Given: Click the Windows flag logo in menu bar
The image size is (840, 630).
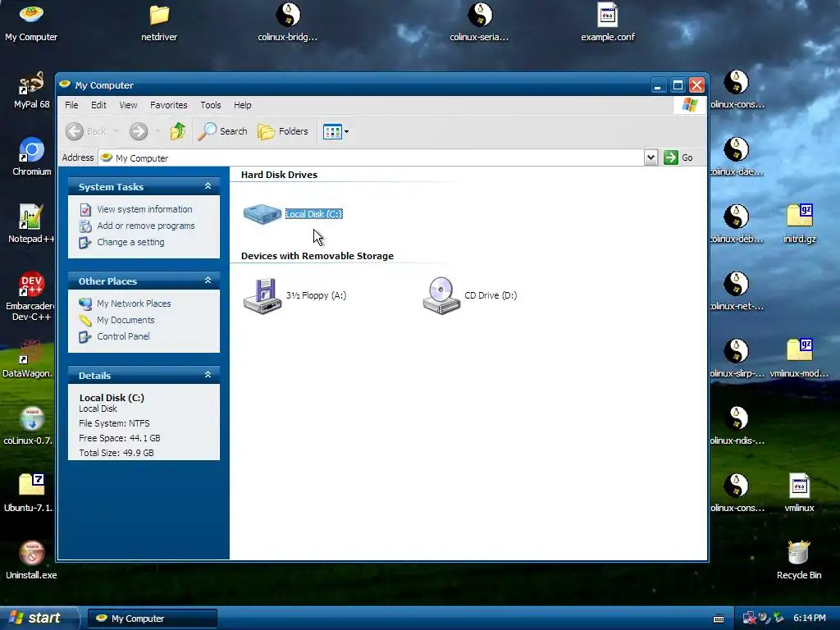Looking at the screenshot, I should tap(689, 105).
